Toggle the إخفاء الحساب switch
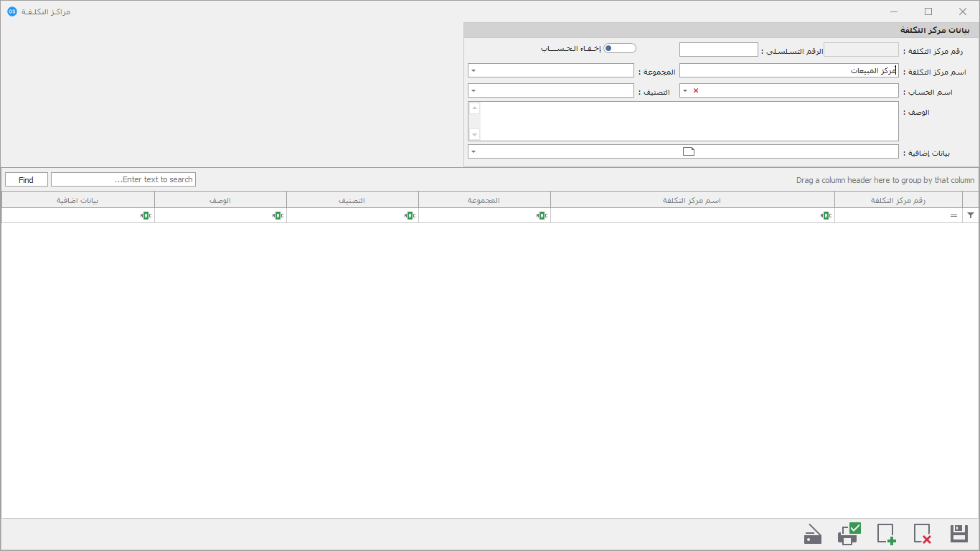Viewport: 980px width, 551px height. [x=619, y=48]
